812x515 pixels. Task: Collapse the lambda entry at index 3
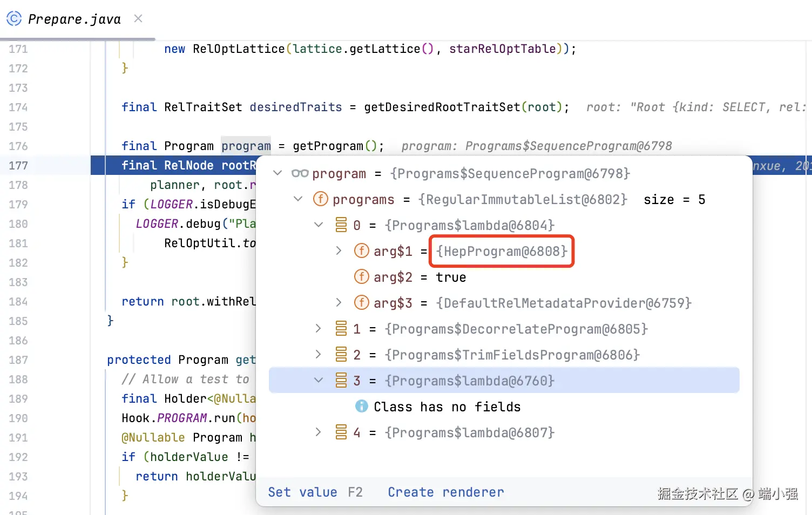318,380
